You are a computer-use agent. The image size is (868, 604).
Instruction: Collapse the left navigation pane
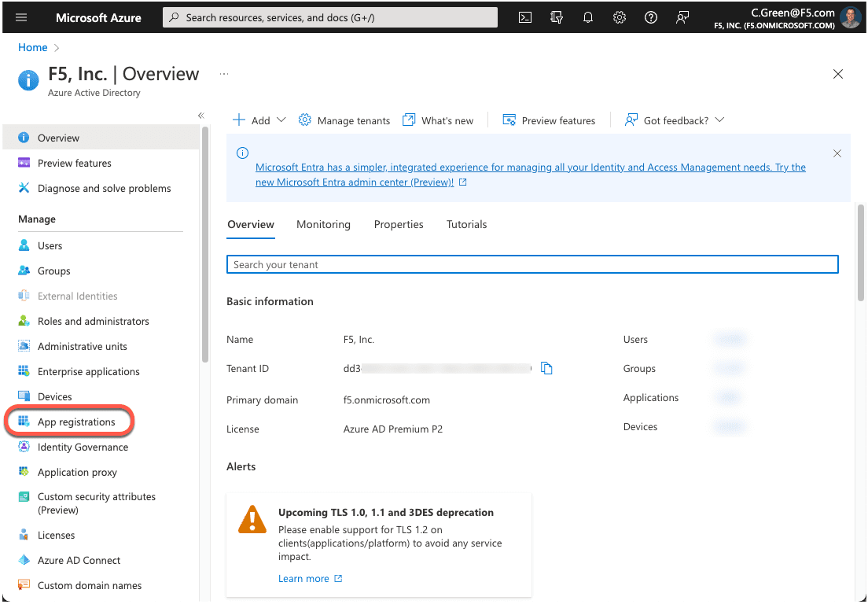(x=200, y=115)
